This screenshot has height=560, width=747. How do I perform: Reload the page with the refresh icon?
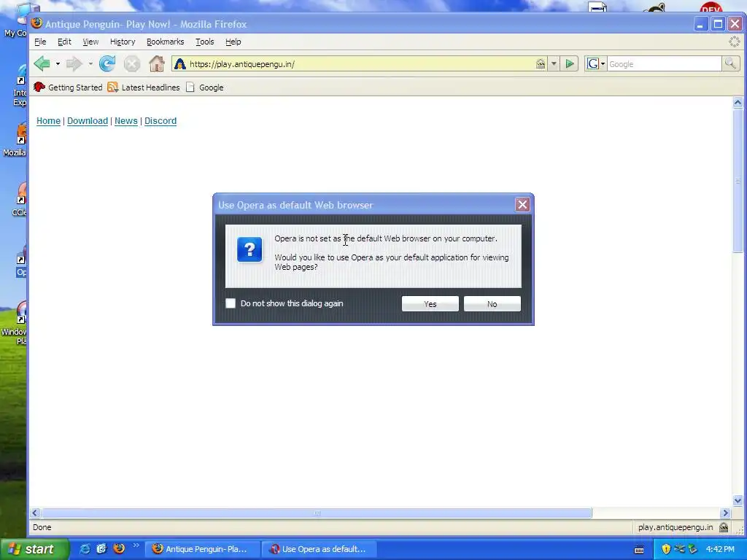coord(107,63)
